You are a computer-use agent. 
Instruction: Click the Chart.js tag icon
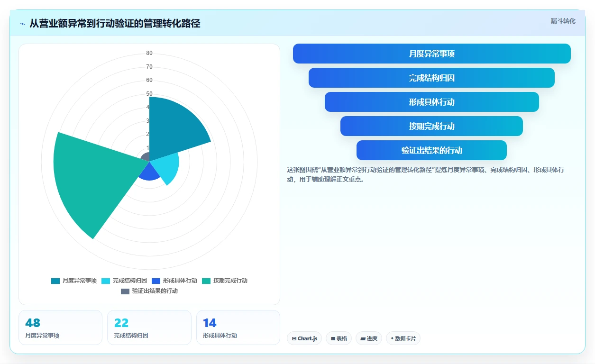[x=294, y=338]
